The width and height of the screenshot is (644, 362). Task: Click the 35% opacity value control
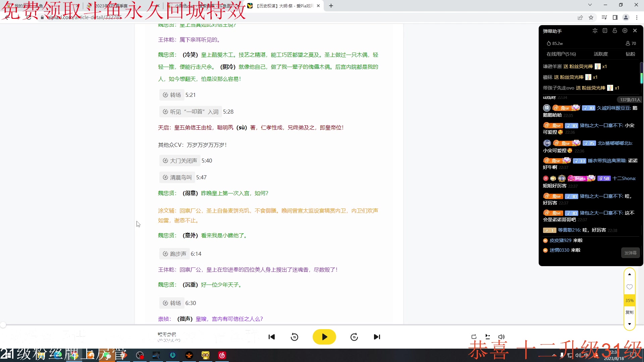coord(629,300)
